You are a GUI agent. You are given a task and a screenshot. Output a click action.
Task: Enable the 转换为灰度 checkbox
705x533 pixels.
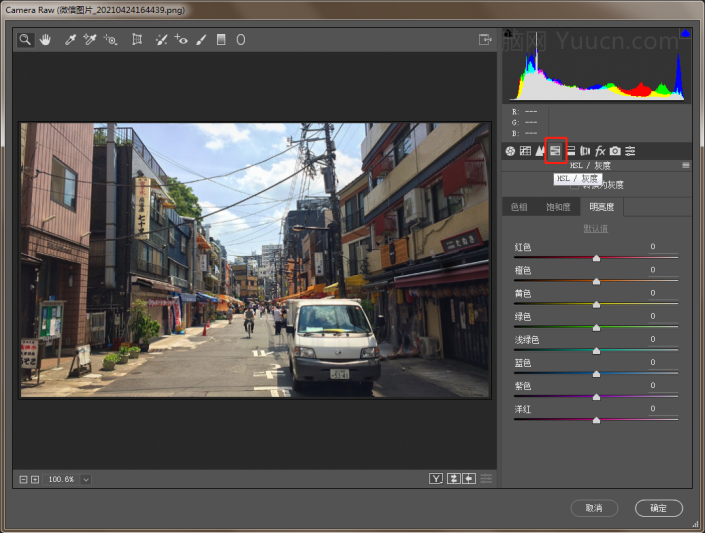tap(575, 185)
